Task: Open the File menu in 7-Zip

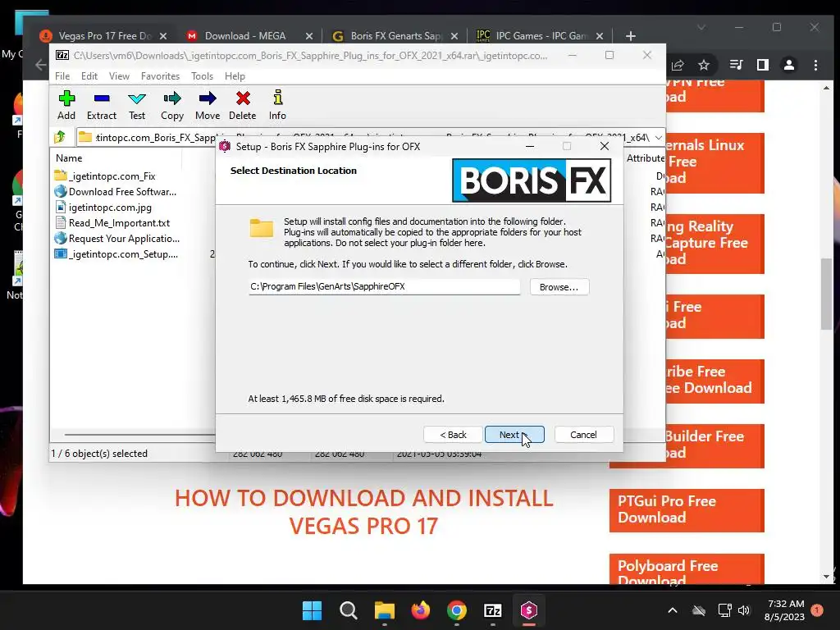Action: [62, 76]
